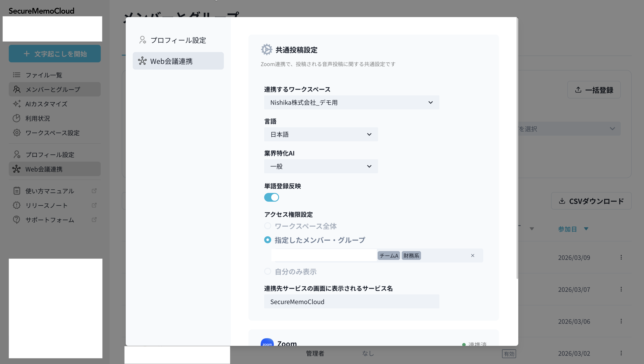Select the メンバーとグループ people icon
The width and height of the screenshot is (644, 364).
16,89
